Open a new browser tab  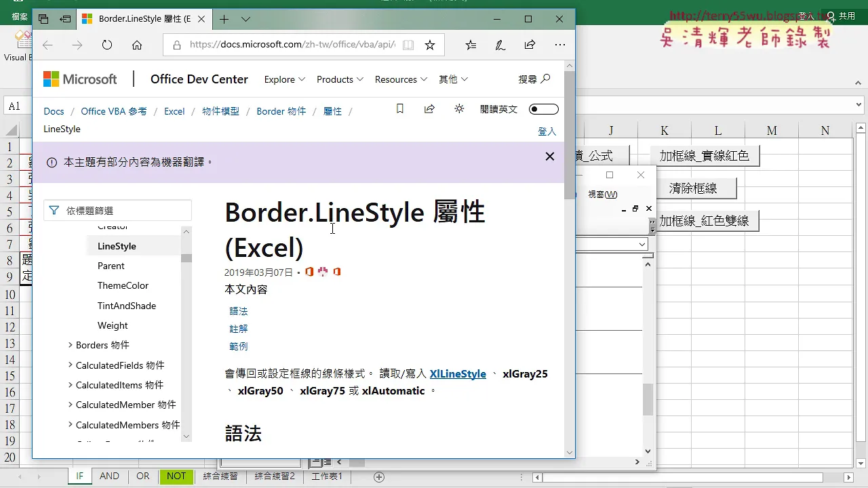click(x=224, y=19)
